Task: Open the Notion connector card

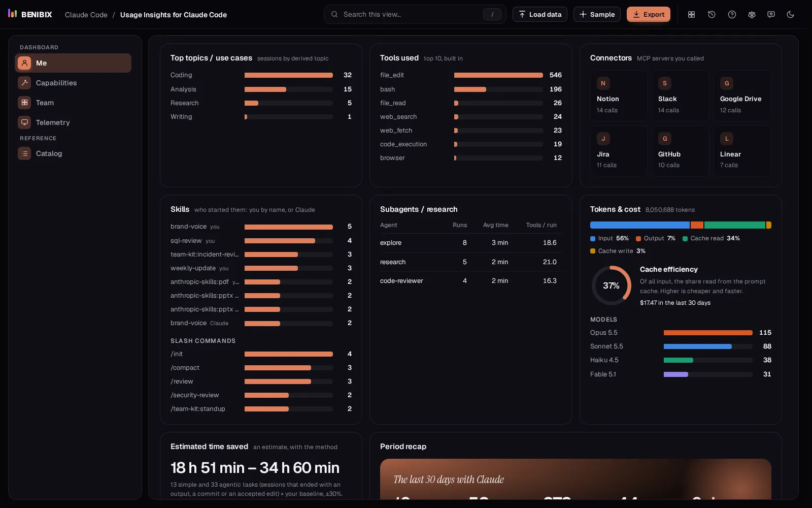Action: (x=619, y=96)
